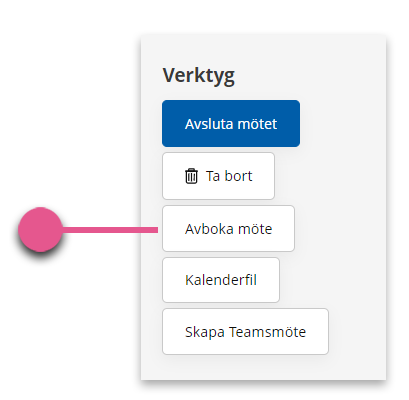409x400 pixels.
Task: Select the last tool button in Verktyg
Action: (x=245, y=332)
